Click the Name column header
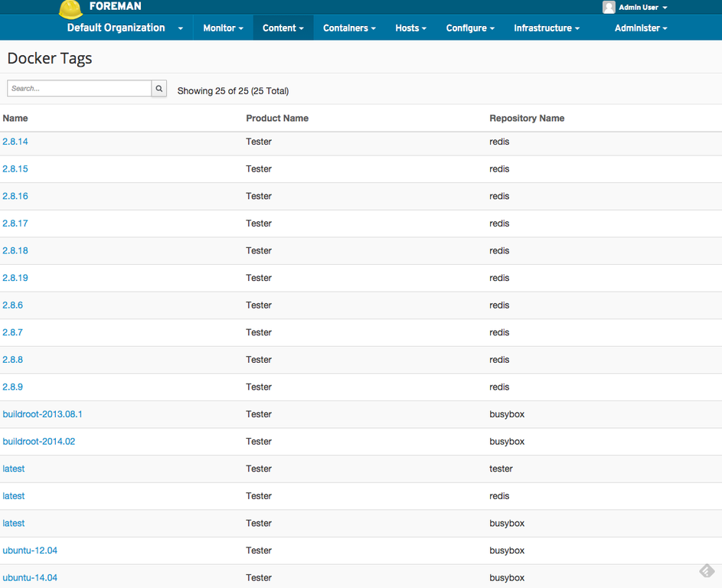This screenshot has height=588, width=722. click(15, 118)
